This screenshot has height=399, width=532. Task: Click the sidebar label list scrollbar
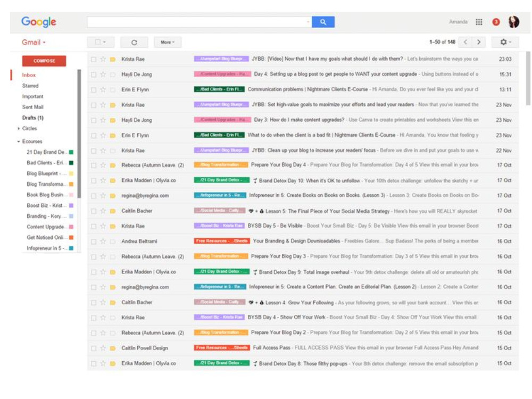(79, 134)
